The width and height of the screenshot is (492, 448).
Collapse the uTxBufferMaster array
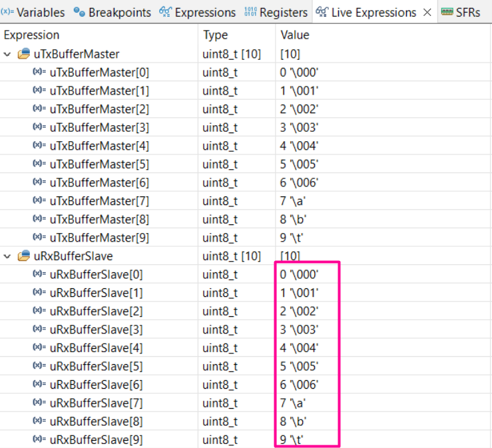pyautogui.click(x=7, y=55)
